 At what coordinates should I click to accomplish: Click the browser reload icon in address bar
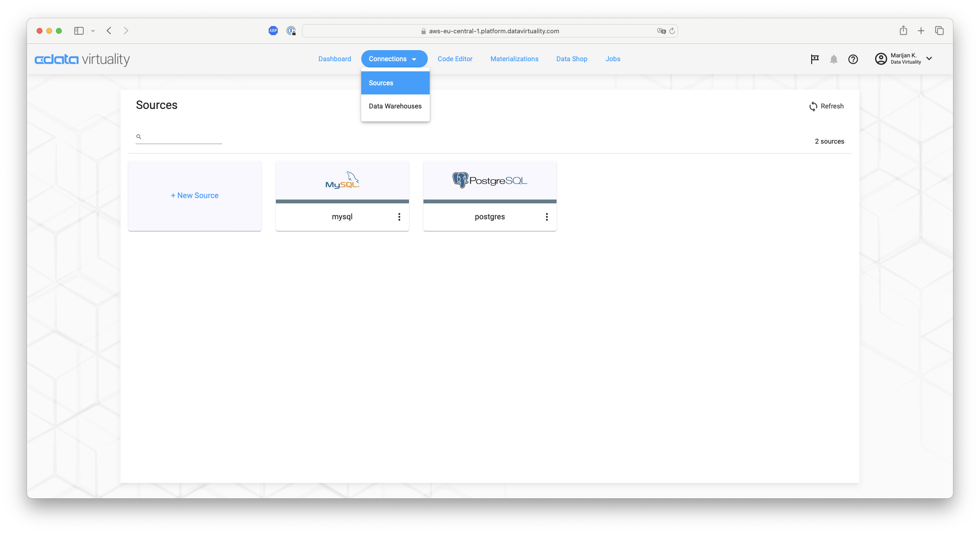tap(672, 31)
